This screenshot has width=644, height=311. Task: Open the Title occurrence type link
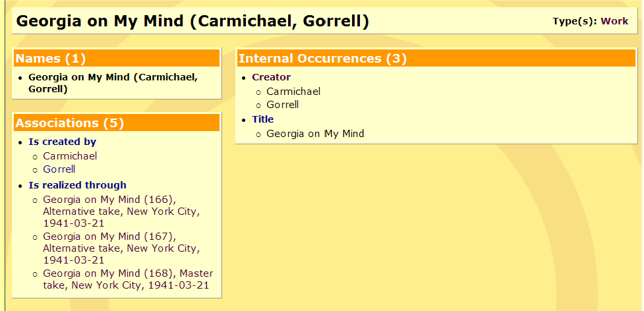pos(262,119)
